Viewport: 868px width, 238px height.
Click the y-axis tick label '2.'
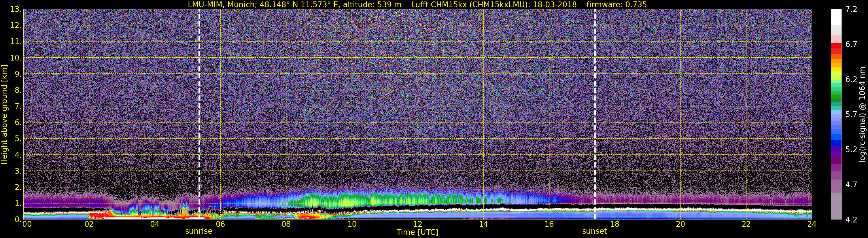point(18,188)
